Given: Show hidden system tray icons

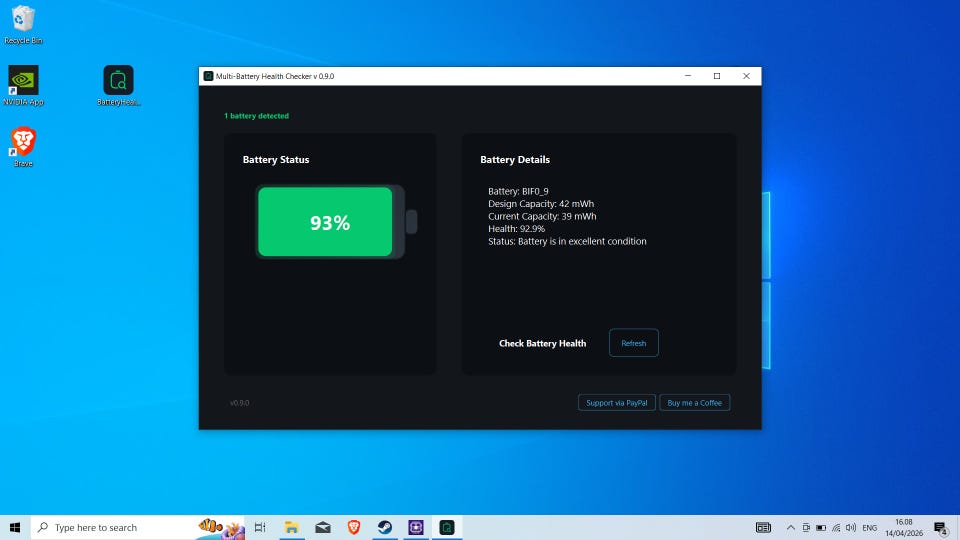Looking at the screenshot, I should tap(790, 527).
